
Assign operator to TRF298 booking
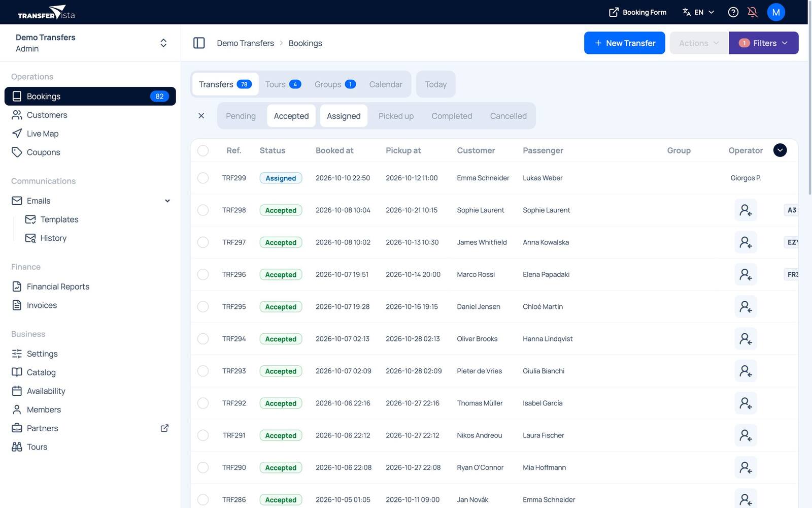(746, 210)
